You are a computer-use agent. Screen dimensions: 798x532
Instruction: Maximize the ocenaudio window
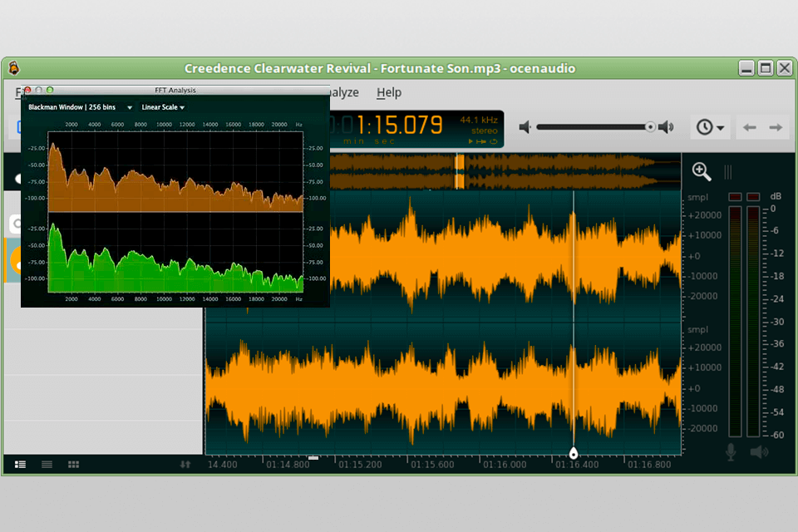pos(766,68)
